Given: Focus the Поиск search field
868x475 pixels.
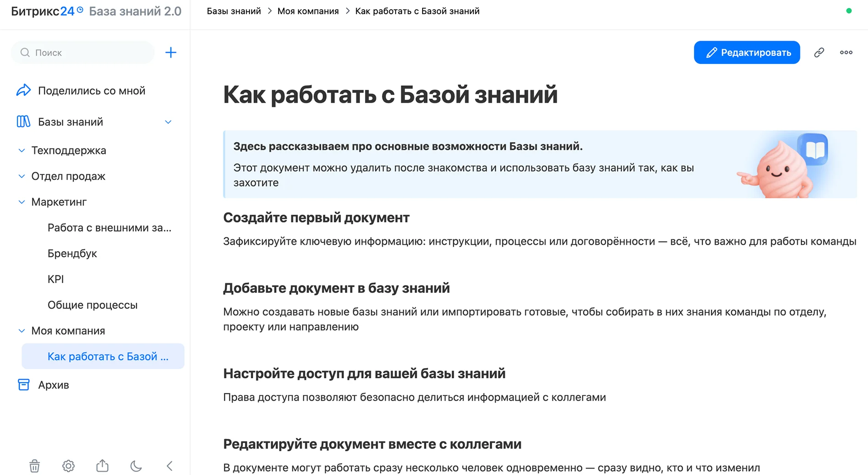Looking at the screenshot, I should coord(83,53).
